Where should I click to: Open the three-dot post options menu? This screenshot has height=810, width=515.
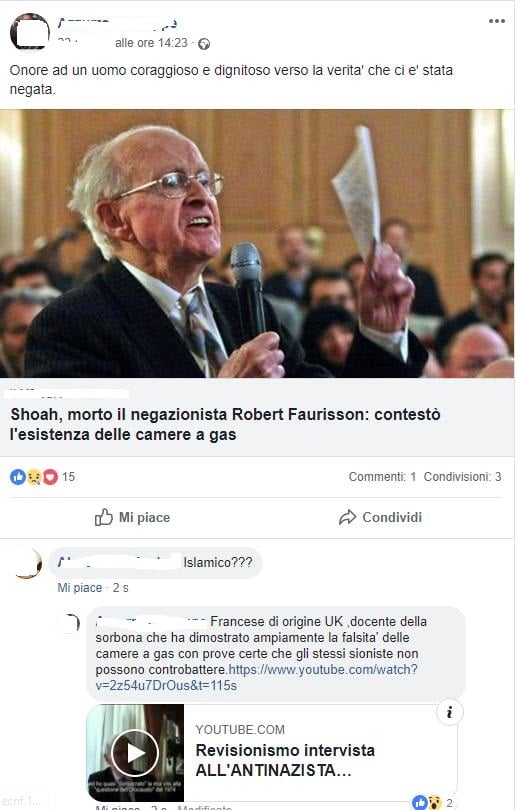(x=496, y=21)
